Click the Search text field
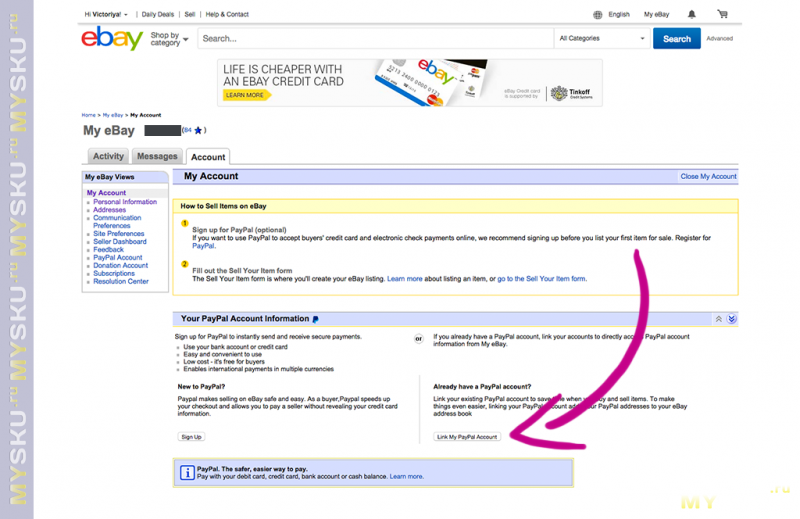This screenshot has width=800, height=519. tap(376, 38)
